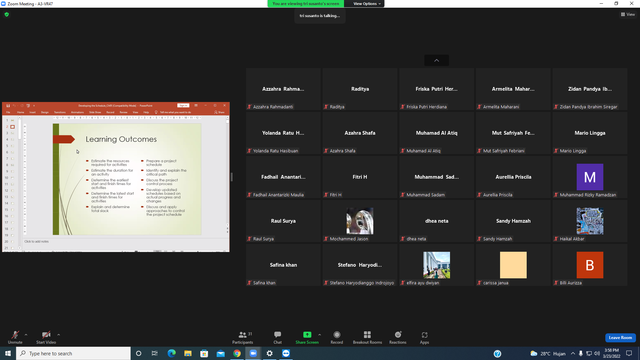This screenshot has height=360, width=640.
Task: Open the File tab in shared PowerPoint
Action: [x=8, y=112]
